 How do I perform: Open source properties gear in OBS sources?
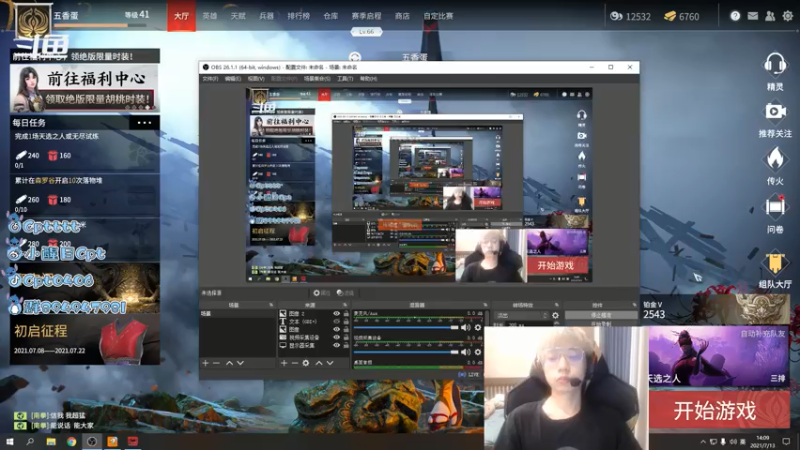pos(306,363)
